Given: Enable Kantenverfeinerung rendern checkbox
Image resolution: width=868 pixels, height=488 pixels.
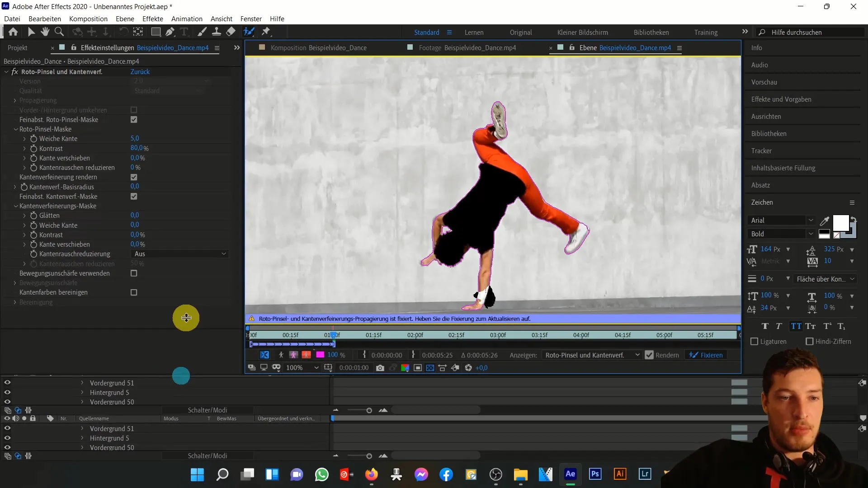Looking at the screenshot, I should coord(134,177).
